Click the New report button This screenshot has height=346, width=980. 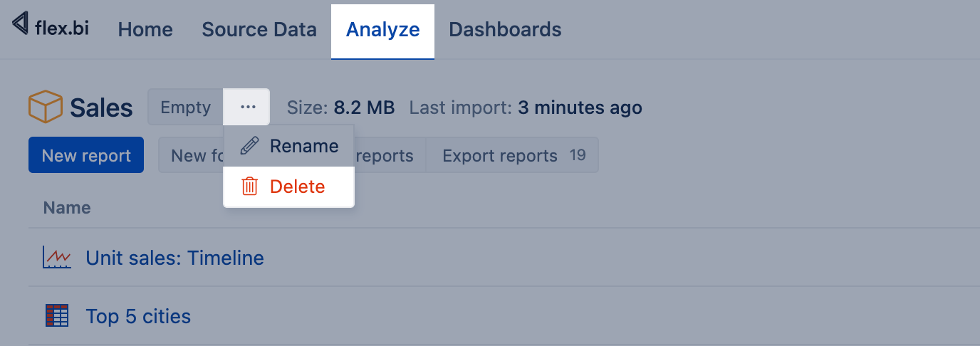[86, 155]
